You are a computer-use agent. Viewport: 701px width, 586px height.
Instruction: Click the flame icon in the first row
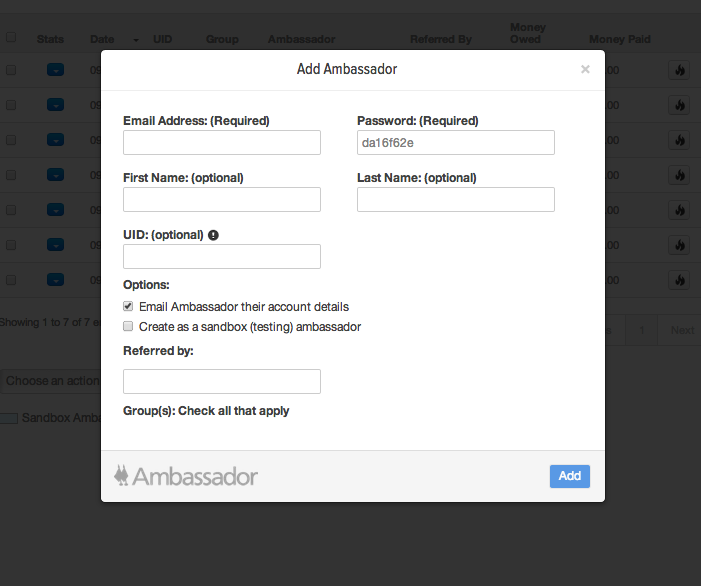tap(679, 70)
